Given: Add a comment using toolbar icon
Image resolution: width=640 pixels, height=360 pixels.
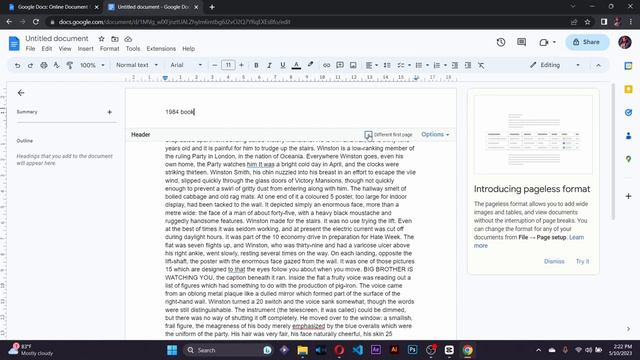Looking at the screenshot, I should pos(340,65).
